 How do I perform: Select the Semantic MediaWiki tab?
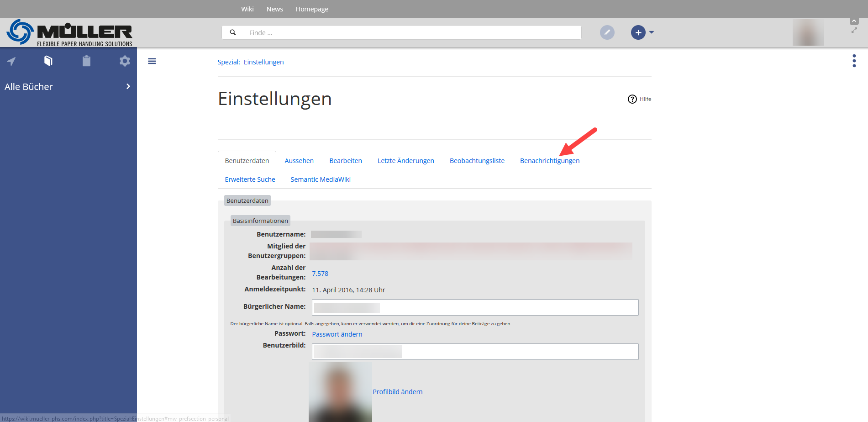321,179
